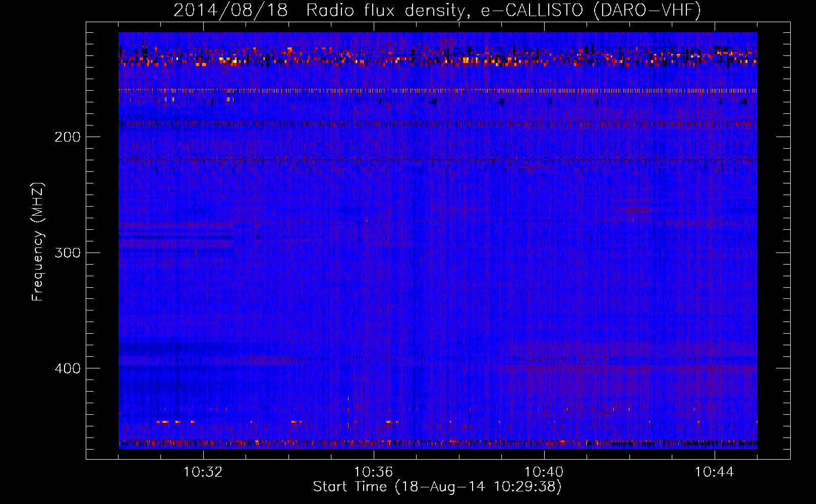Image resolution: width=816 pixels, height=504 pixels.
Task: Click the "Start Time (18-Aug-14 10:29:38)" label
Action: [437, 487]
